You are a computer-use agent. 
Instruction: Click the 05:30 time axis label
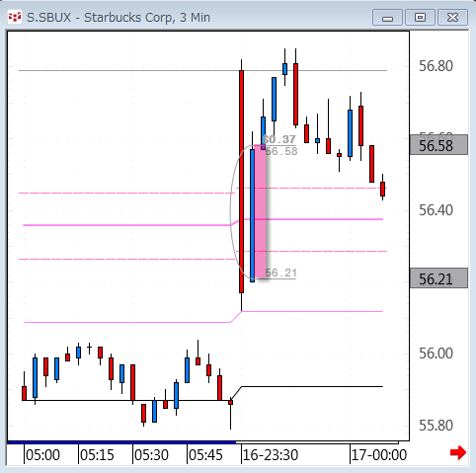151,455
